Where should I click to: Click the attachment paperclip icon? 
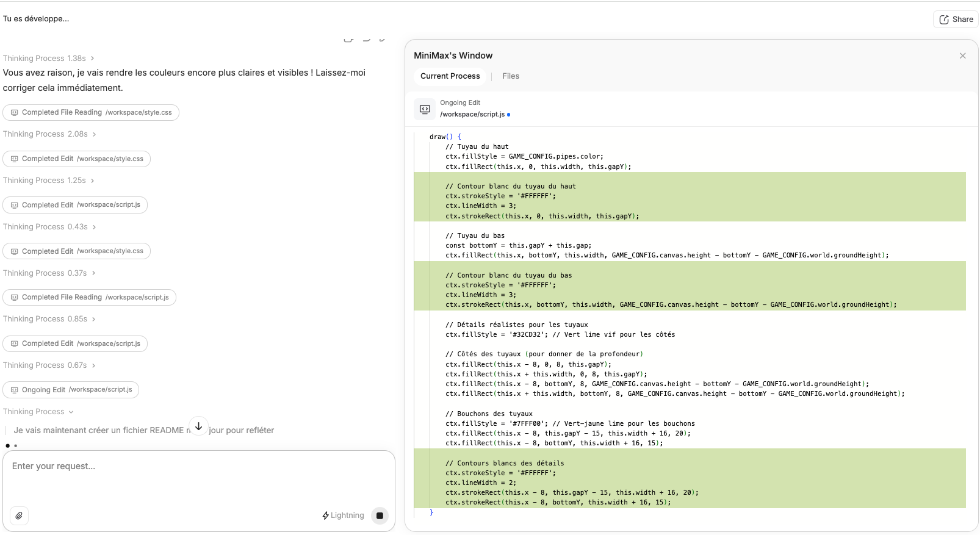tap(19, 515)
